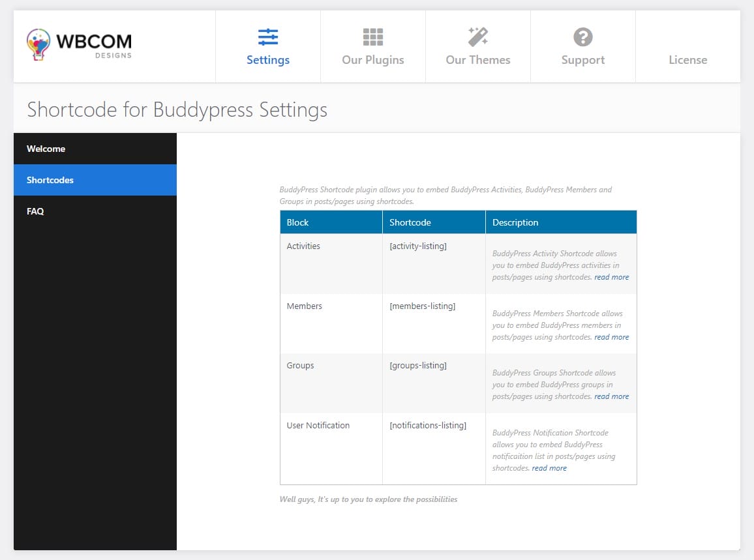Open Support question mark icon

[583, 37]
